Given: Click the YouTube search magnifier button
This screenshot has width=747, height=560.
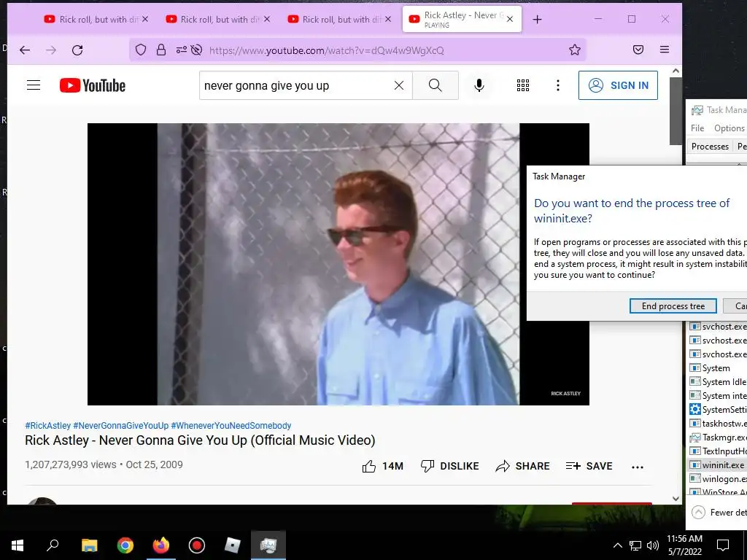Looking at the screenshot, I should [x=436, y=85].
